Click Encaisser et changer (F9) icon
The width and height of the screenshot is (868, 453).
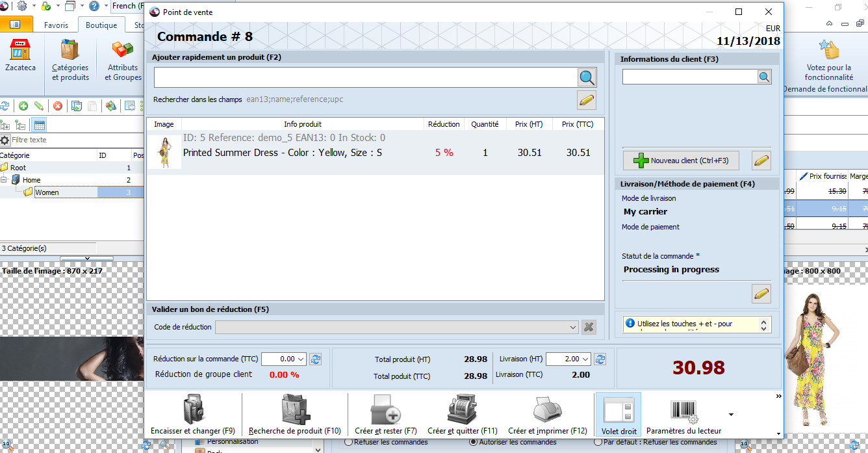tap(192, 410)
